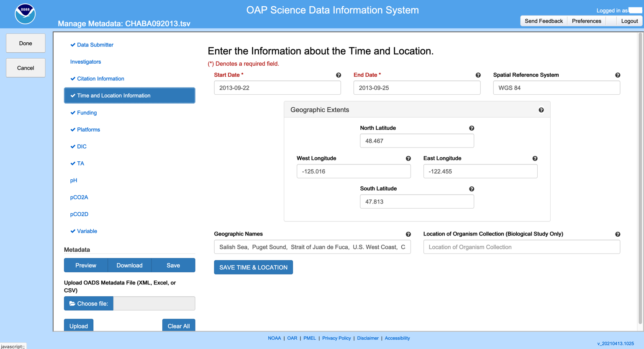
Task: Click the Preview metadata button
Action: point(86,265)
